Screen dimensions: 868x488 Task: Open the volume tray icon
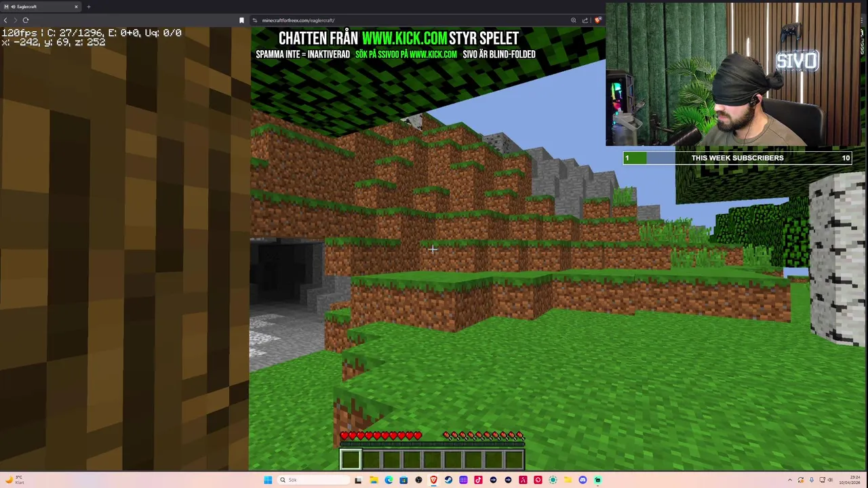tap(830, 480)
